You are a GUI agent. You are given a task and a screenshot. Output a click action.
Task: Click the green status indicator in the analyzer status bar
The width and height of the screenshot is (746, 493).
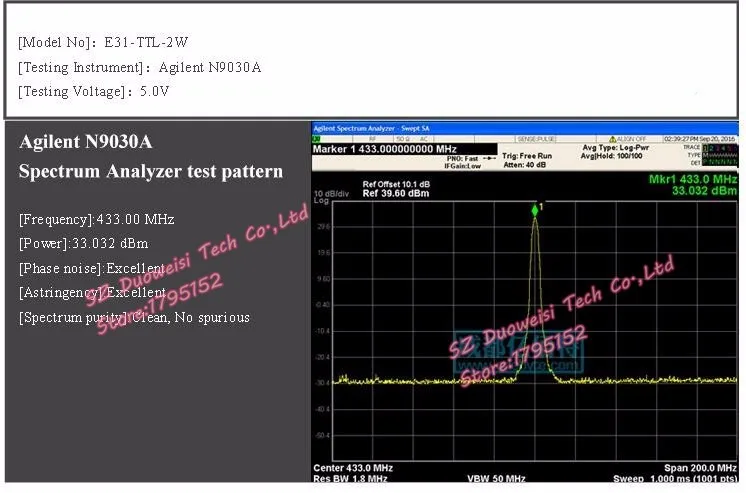tap(316, 139)
